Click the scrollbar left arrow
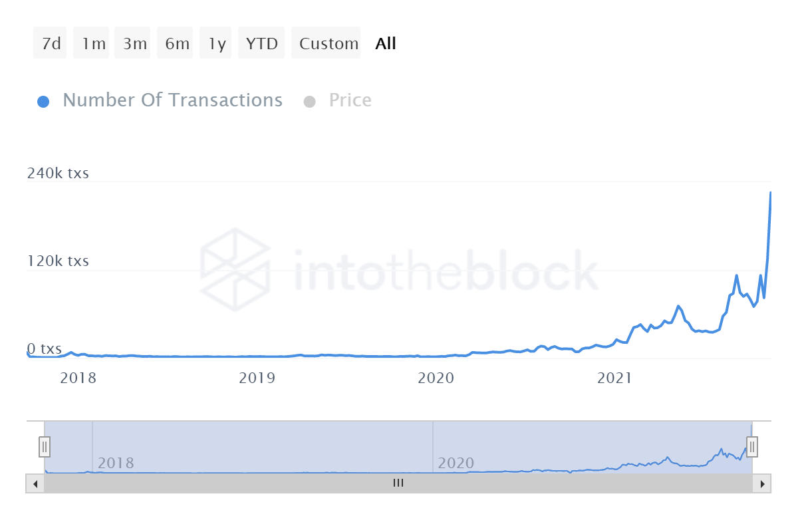Viewport: 798px width, 532px height. 34,483
